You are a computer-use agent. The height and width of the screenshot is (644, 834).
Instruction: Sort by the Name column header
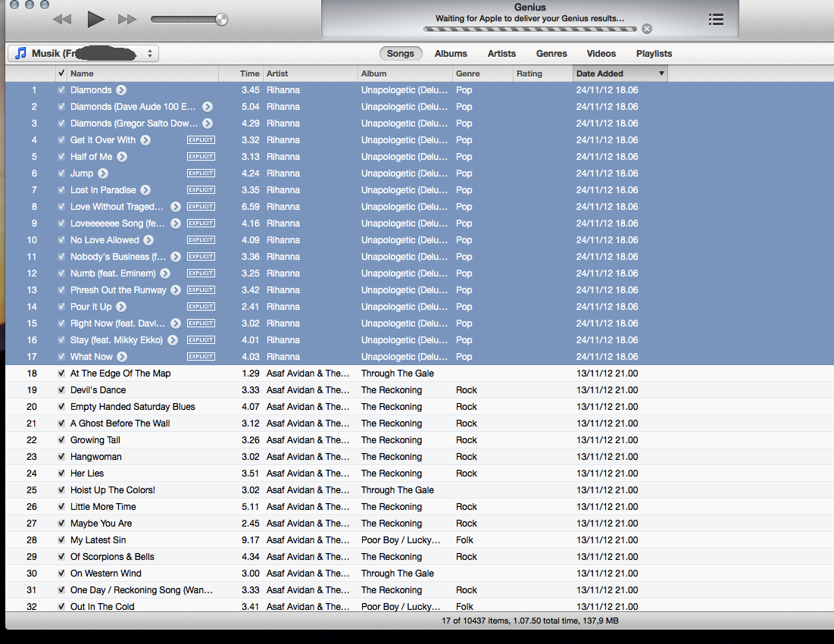(142, 73)
